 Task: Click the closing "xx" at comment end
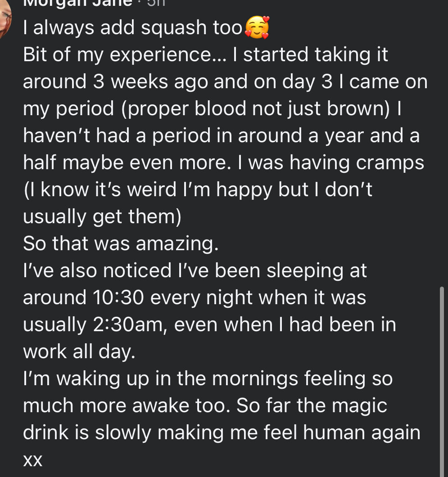click(x=32, y=460)
